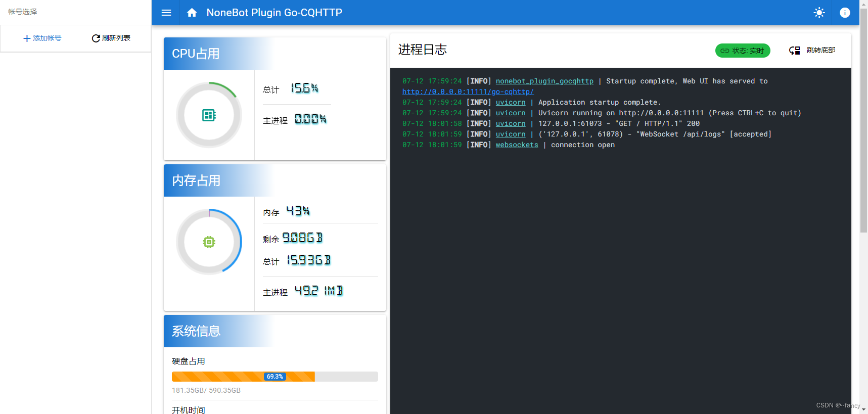Click the CPU gauge chip icon
This screenshot has height=414, width=868.
click(x=209, y=115)
